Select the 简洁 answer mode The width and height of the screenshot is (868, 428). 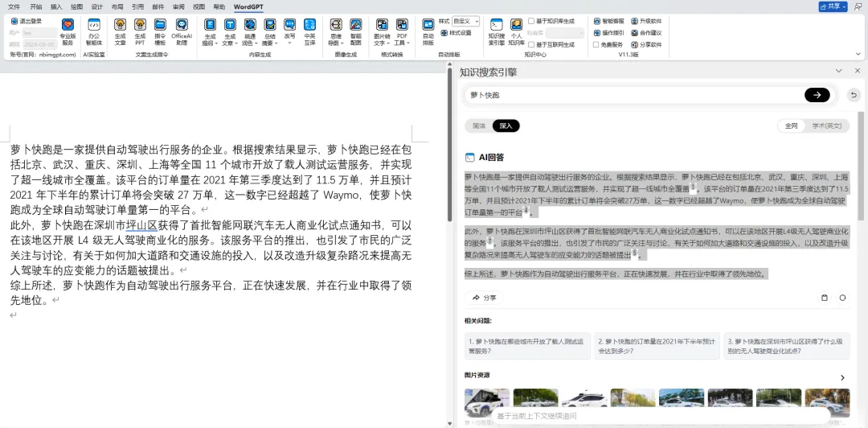tap(479, 126)
